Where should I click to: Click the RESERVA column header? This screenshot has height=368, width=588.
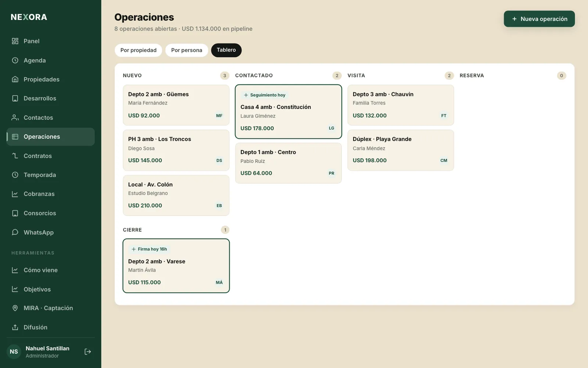point(472,75)
